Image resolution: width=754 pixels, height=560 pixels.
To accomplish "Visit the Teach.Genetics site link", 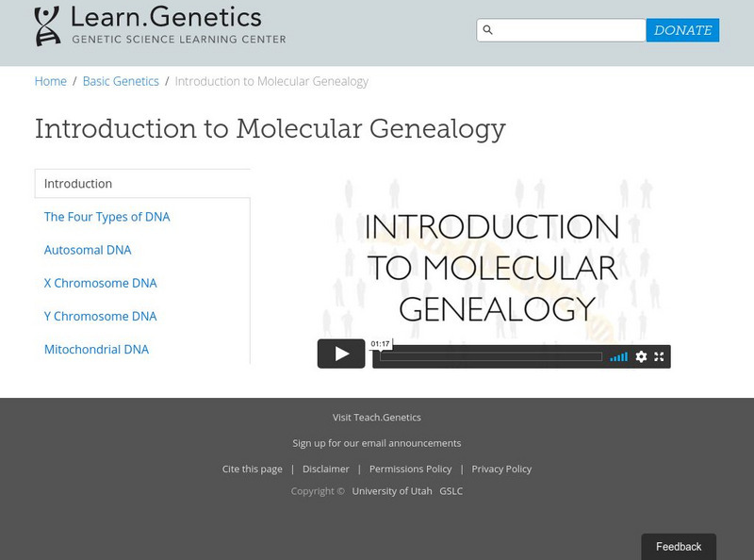I will coord(377,417).
